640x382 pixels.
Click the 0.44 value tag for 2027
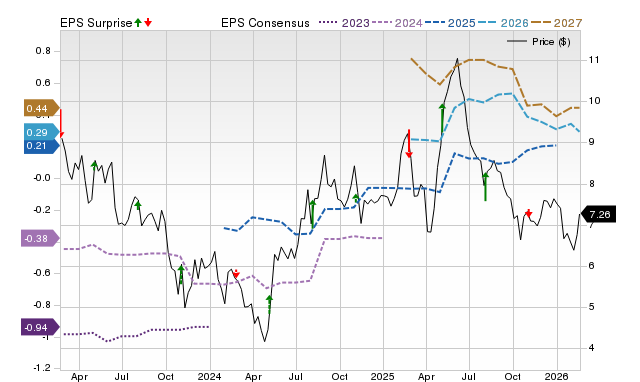(x=42, y=109)
